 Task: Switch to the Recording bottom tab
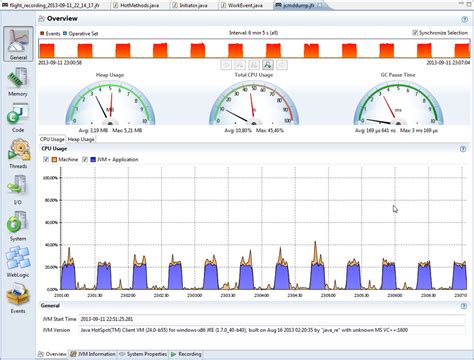[x=186, y=354]
